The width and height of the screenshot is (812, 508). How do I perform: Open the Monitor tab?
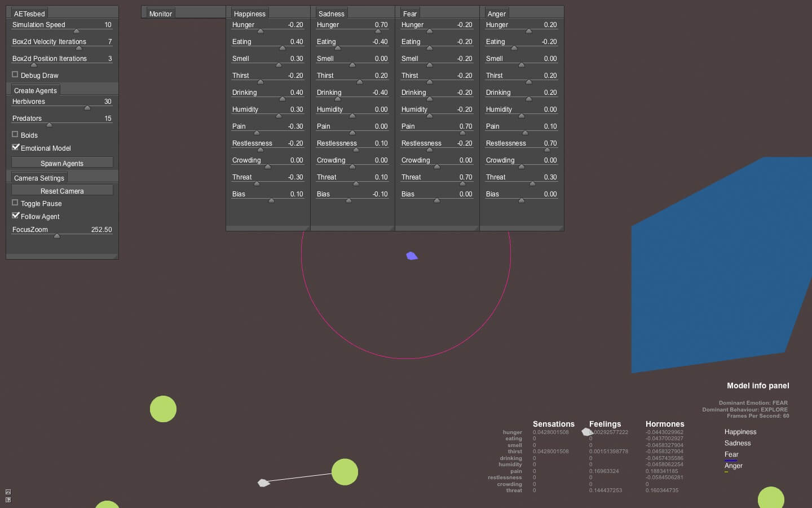click(x=161, y=14)
